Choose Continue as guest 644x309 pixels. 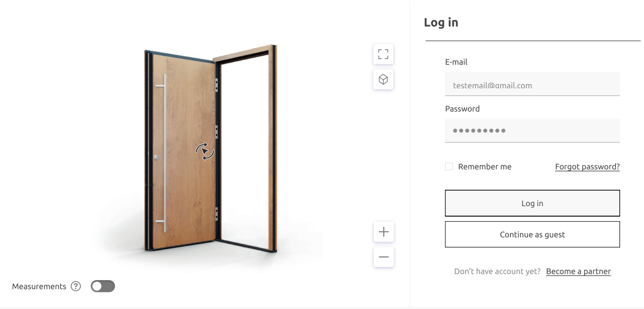click(532, 234)
